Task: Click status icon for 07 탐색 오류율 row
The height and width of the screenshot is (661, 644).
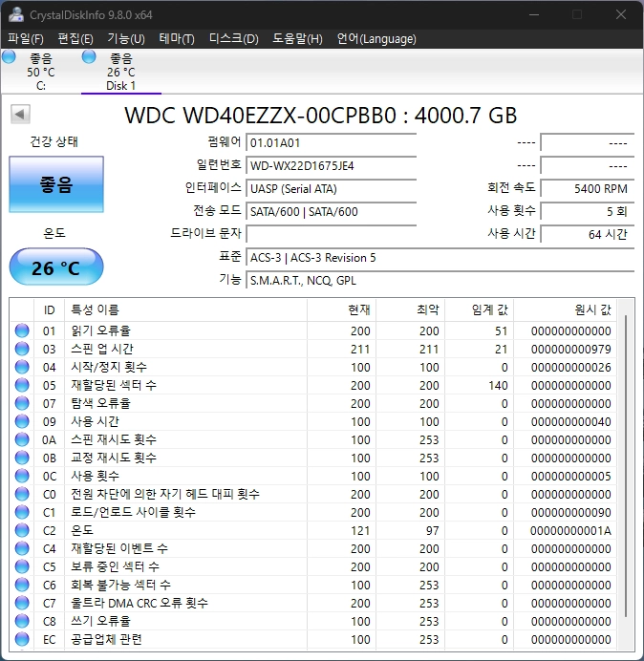Action: coord(22,403)
